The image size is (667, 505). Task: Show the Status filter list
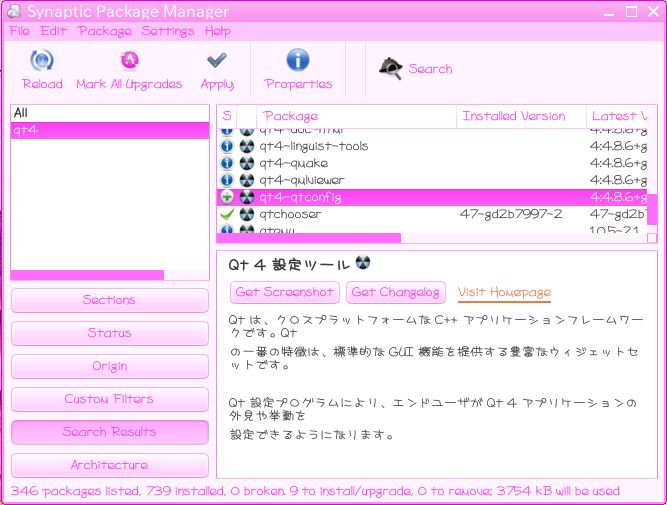[110, 333]
